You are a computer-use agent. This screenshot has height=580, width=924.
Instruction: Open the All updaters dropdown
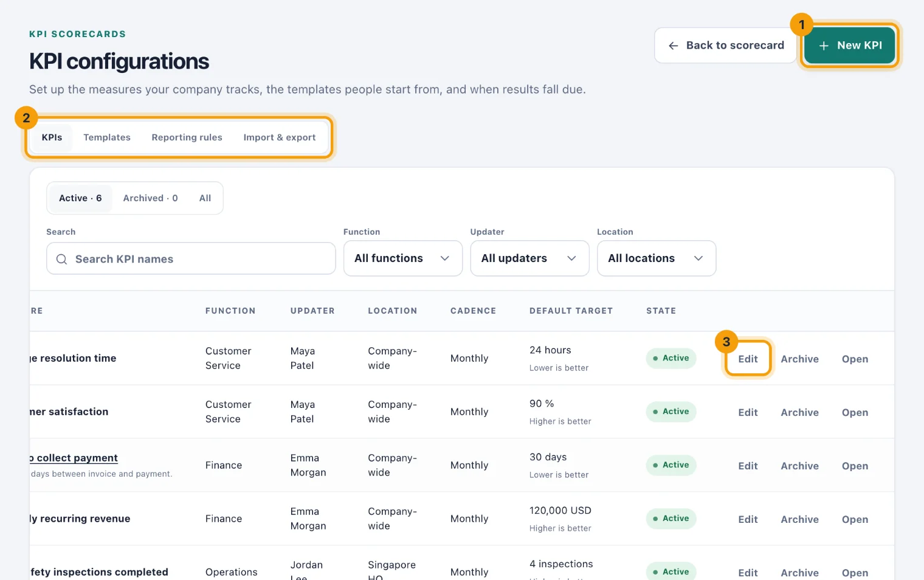[x=529, y=258]
